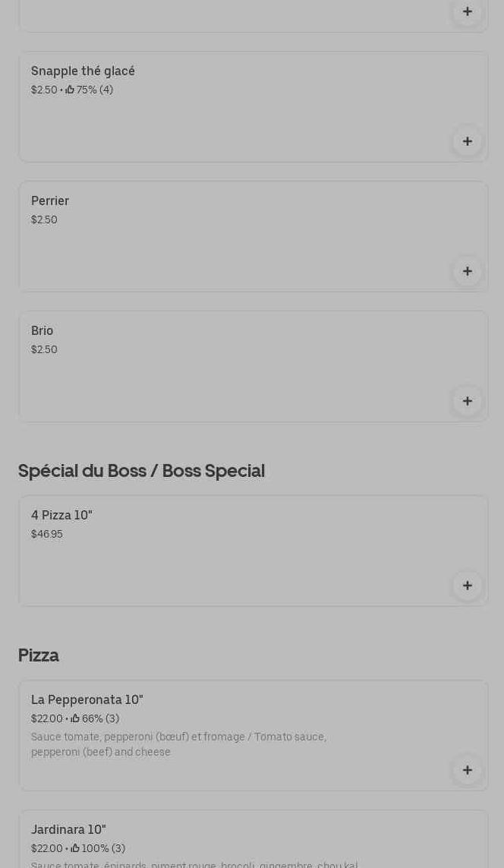Click La Pepperonata's 66% thumbs-up rating
The width and height of the screenshot is (504, 868).
point(95,719)
